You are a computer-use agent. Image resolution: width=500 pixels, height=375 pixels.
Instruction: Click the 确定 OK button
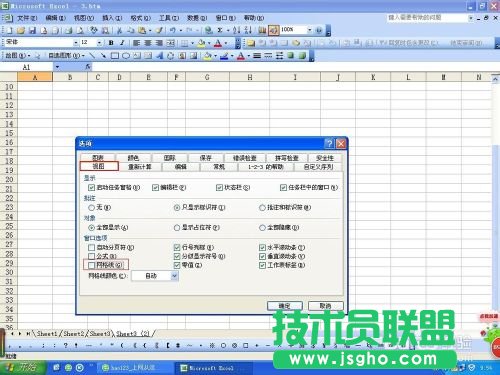[x=285, y=306]
